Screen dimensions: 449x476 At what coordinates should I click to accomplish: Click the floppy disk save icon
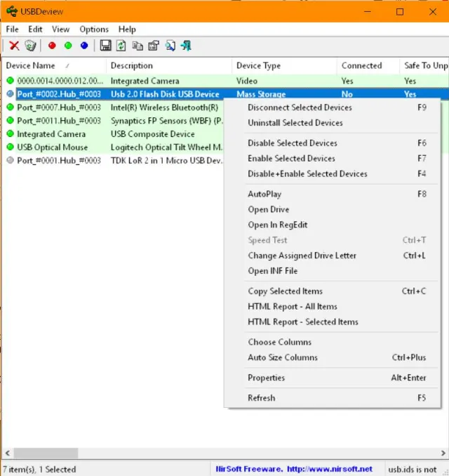[105, 46]
